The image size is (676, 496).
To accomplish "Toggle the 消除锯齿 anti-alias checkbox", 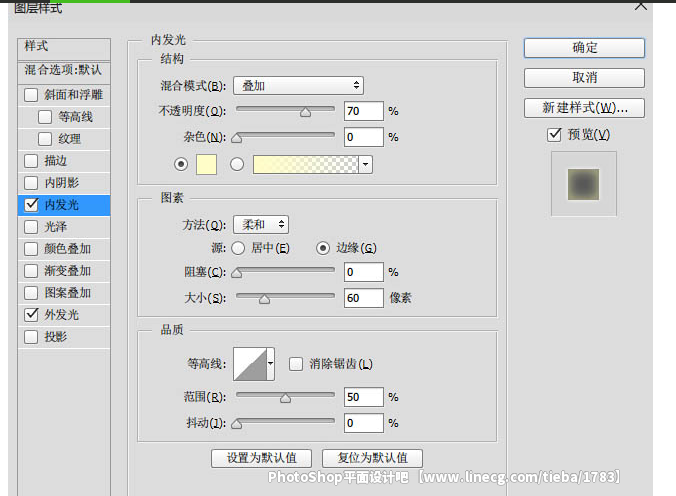I will point(296,365).
